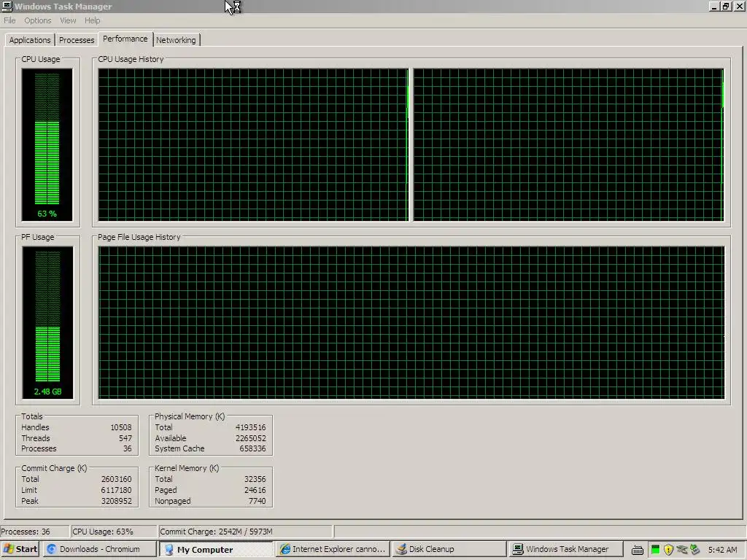Click the System Cache label

[179, 448]
